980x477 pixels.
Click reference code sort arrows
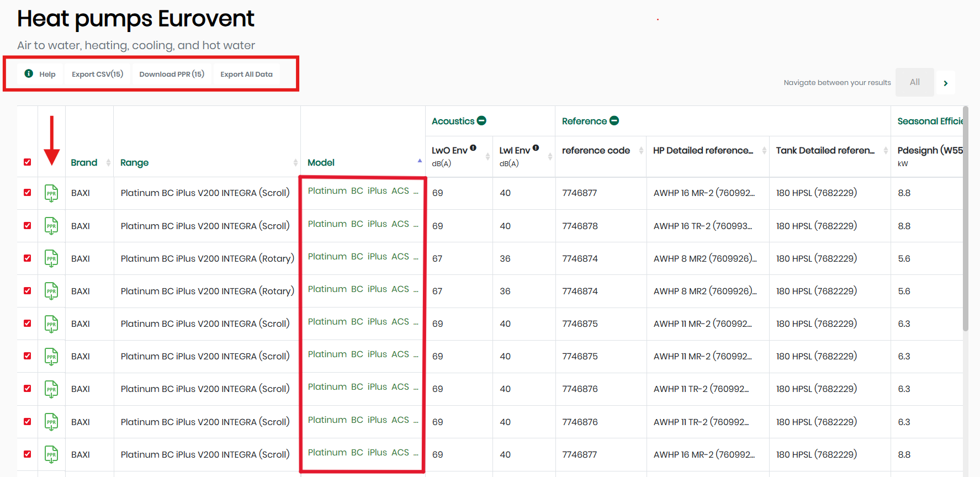coord(641,150)
